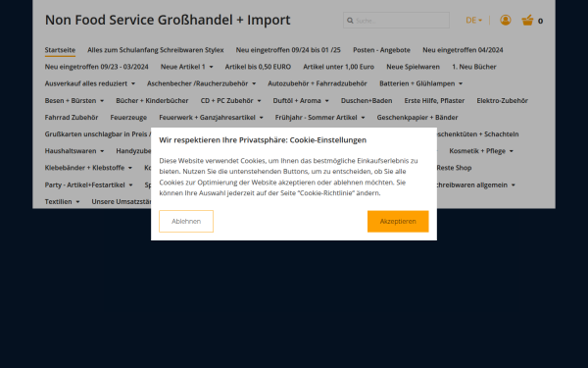This screenshot has width=588, height=368.
Task: Open Geschenkpapier + Bänder category
Action: [x=417, y=118]
